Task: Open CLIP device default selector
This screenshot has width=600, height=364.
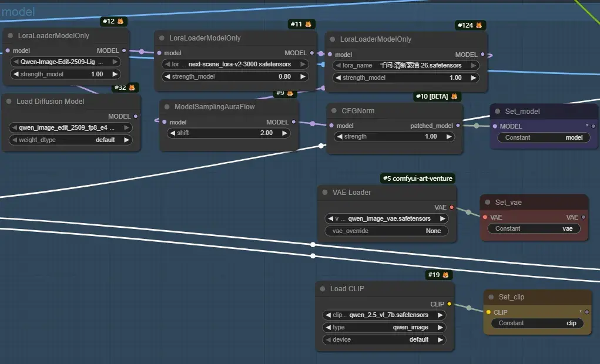Action: pyautogui.click(x=384, y=339)
